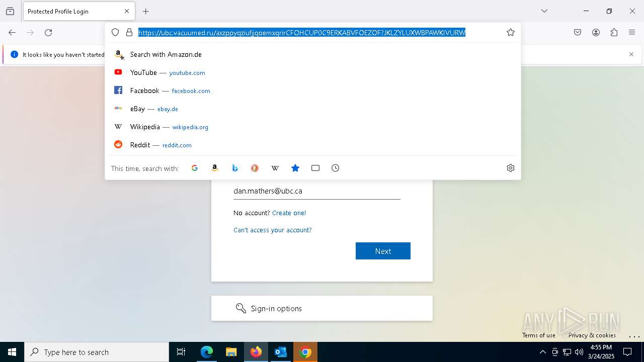Search this time with Amazon
This screenshot has width=644, height=362.
pyautogui.click(x=215, y=168)
